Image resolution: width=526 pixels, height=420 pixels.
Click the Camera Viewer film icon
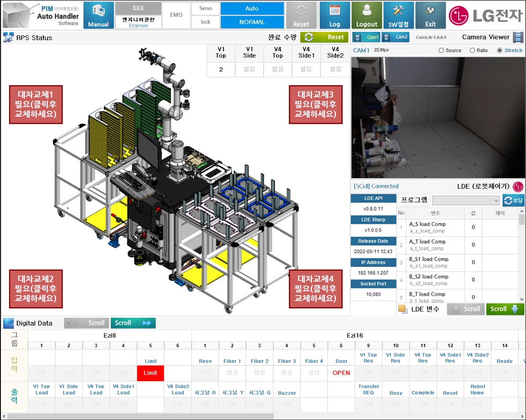coord(518,37)
